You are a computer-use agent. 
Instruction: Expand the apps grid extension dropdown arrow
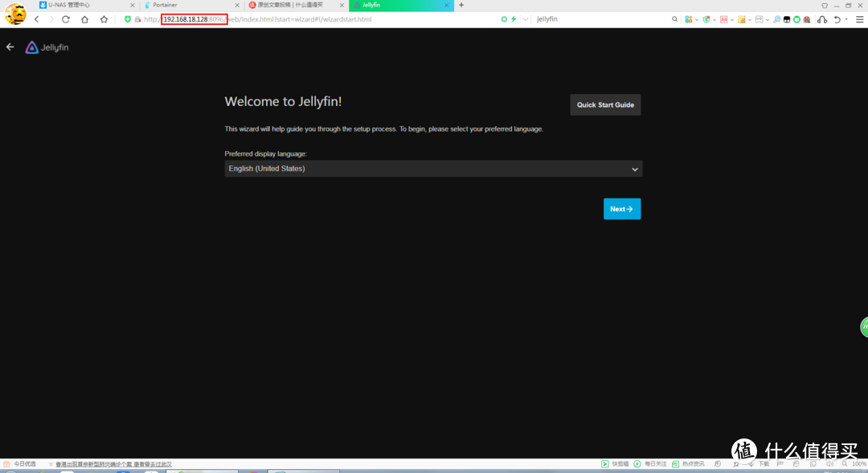pos(696,20)
